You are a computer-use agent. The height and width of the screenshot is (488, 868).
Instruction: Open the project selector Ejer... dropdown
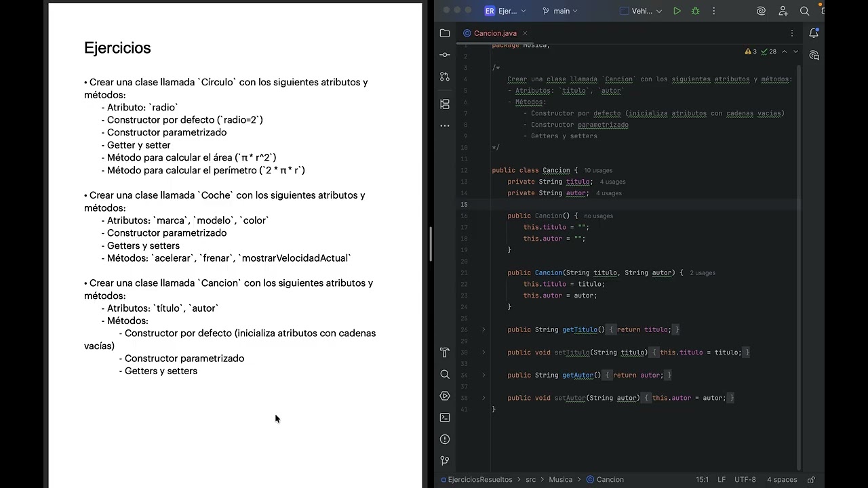[505, 11]
